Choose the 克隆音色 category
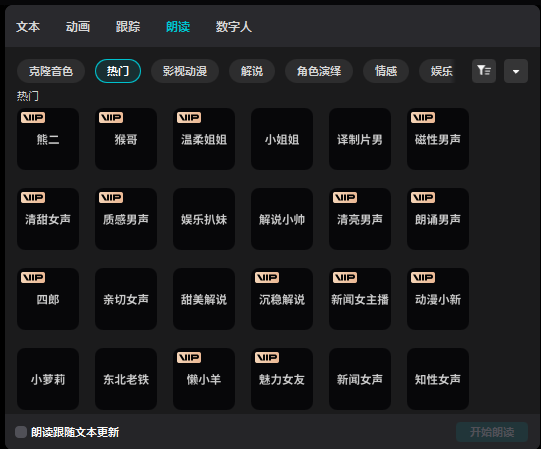Image resolution: width=541 pixels, height=449 pixels. coord(51,71)
